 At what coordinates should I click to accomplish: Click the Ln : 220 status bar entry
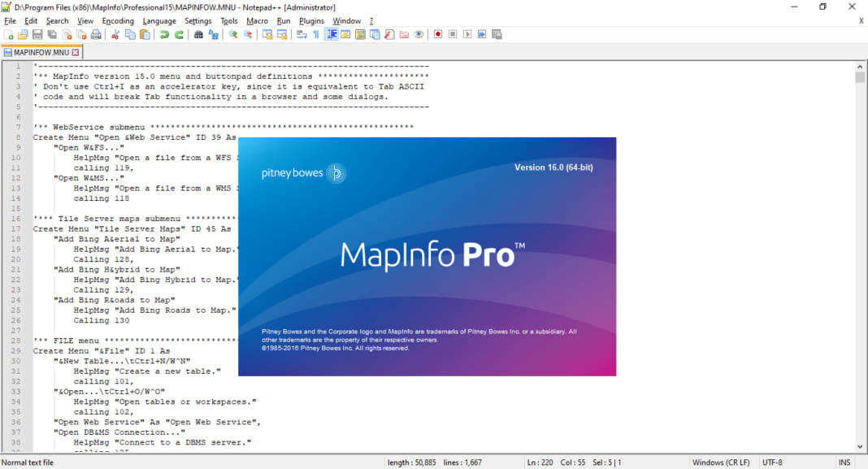(540, 462)
